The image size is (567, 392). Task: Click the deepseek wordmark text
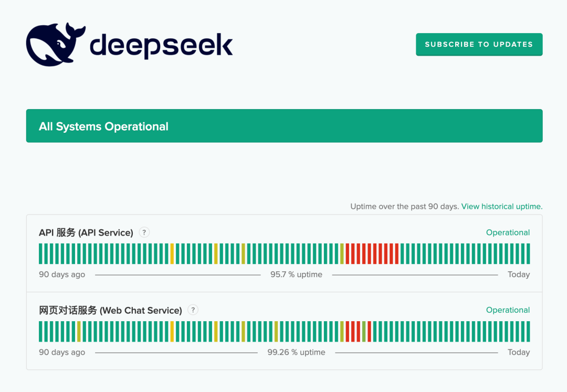[x=161, y=46]
